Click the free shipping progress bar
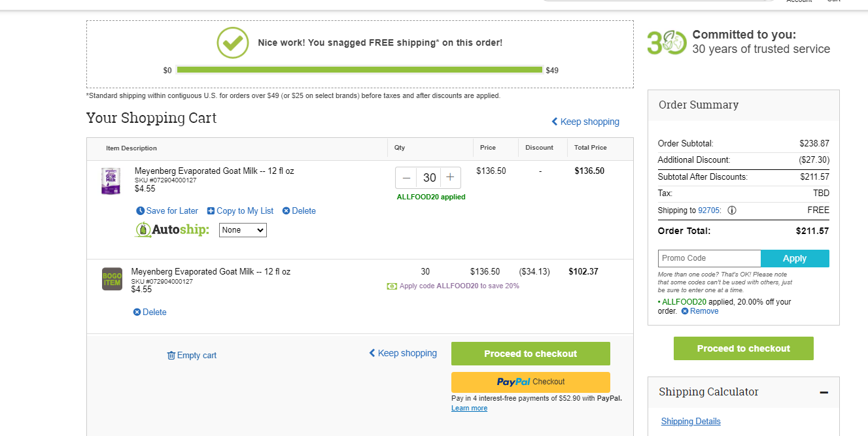The width and height of the screenshot is (868, 436). pos(360,70)
